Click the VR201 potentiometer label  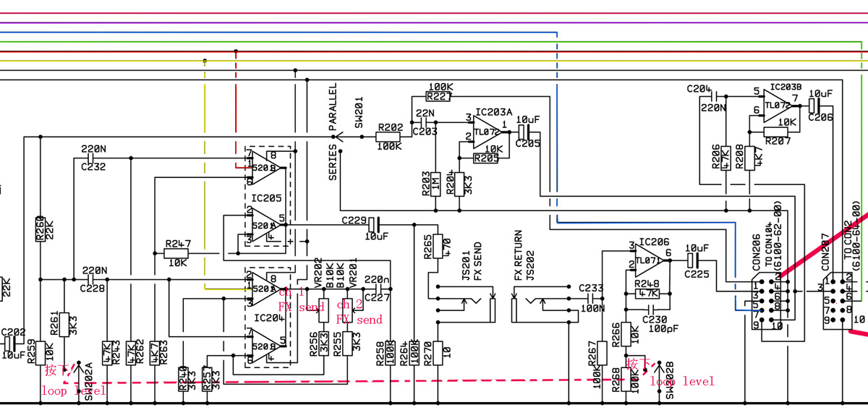click(x=354, y=271)
